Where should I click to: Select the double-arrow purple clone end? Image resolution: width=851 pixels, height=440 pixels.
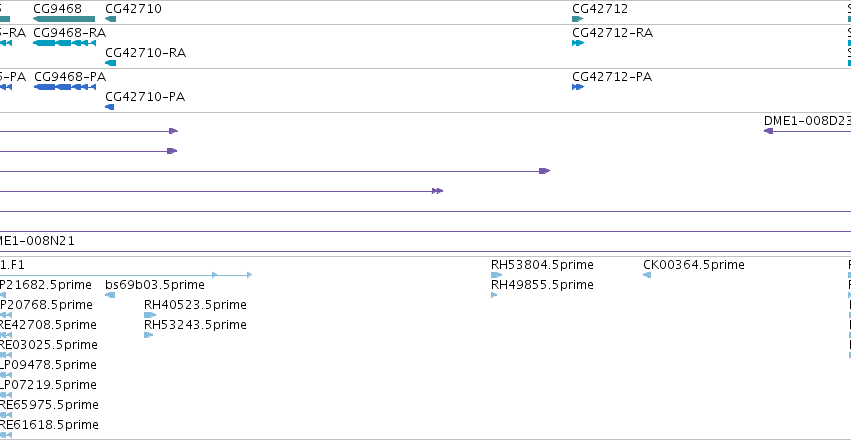[437, 191]
